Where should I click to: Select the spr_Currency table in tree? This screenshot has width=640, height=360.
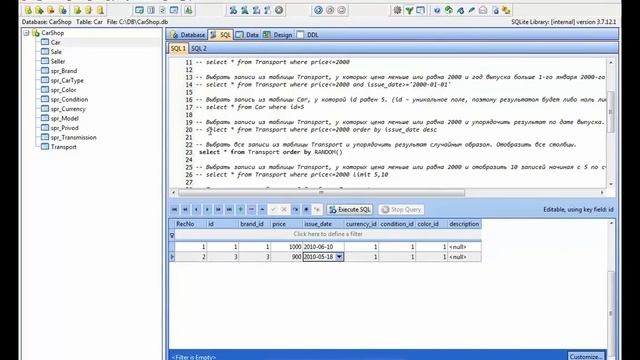click(x=68, y=109)
